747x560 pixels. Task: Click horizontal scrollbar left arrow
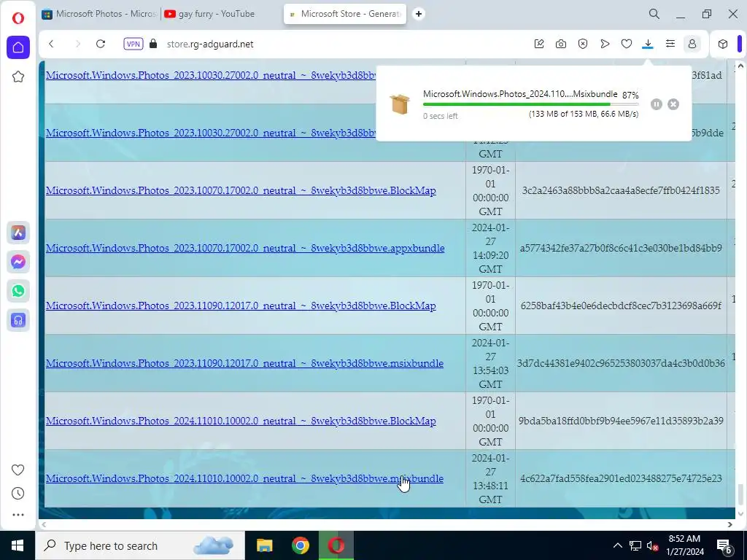pyautogui.click(x=44, y=524)
